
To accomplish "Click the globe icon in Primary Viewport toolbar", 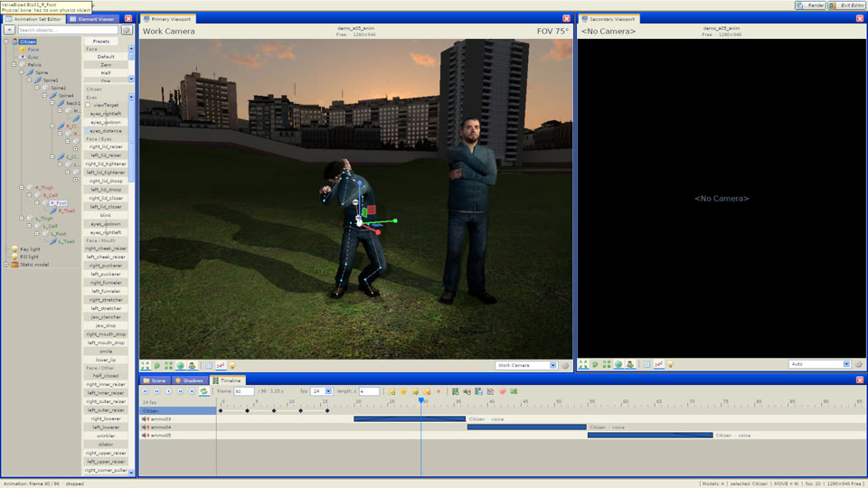I will pyautogui.click(x=180, y=366).
